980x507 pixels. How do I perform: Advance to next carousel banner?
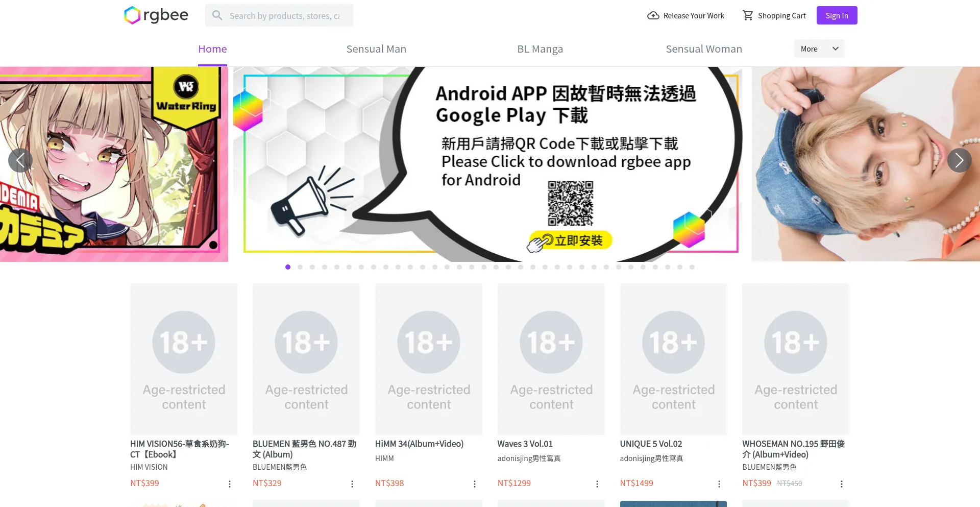960,160
